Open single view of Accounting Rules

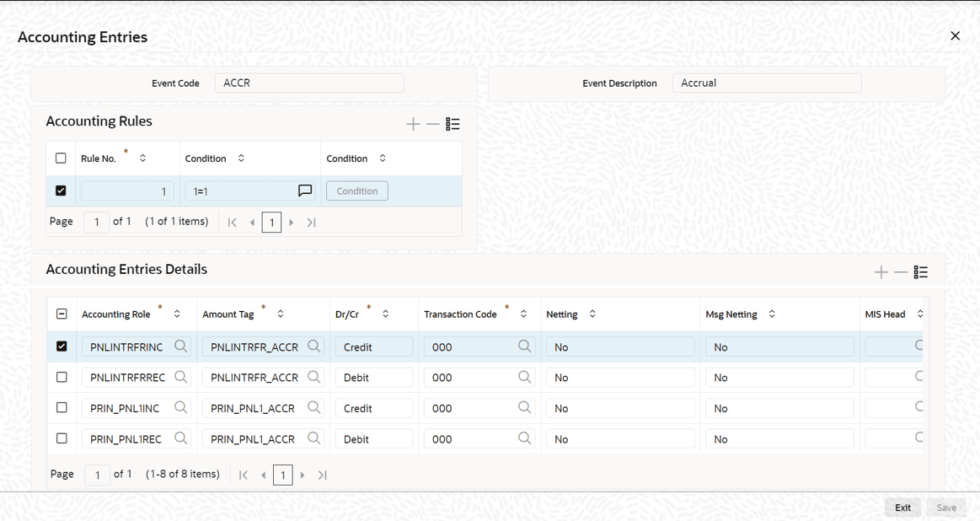(453, 124)
